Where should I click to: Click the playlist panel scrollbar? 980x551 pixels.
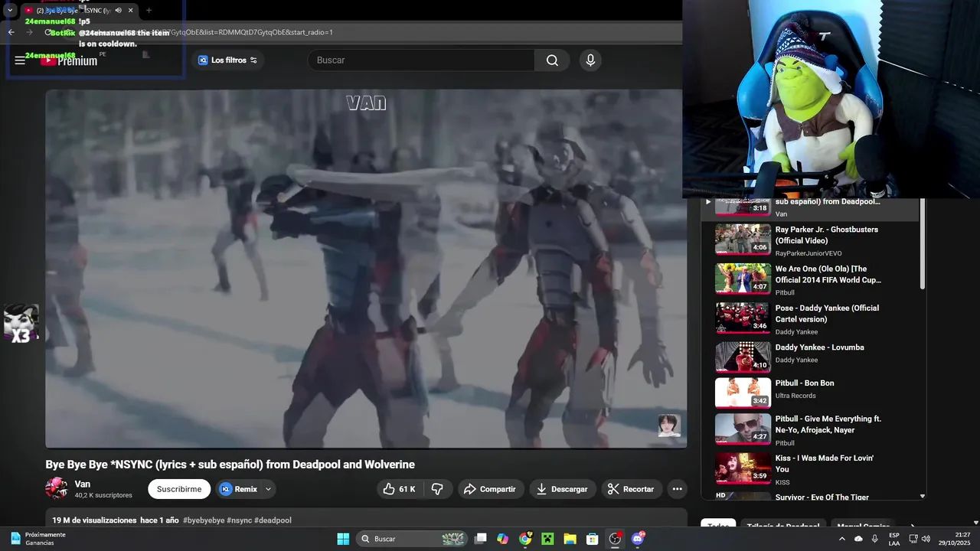click(923, 245)
